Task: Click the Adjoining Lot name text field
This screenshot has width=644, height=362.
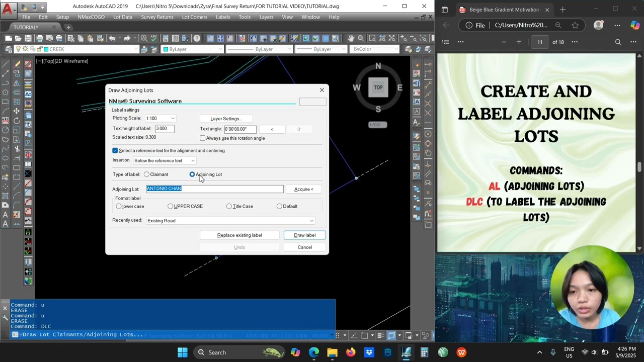Action: [215, 189]
